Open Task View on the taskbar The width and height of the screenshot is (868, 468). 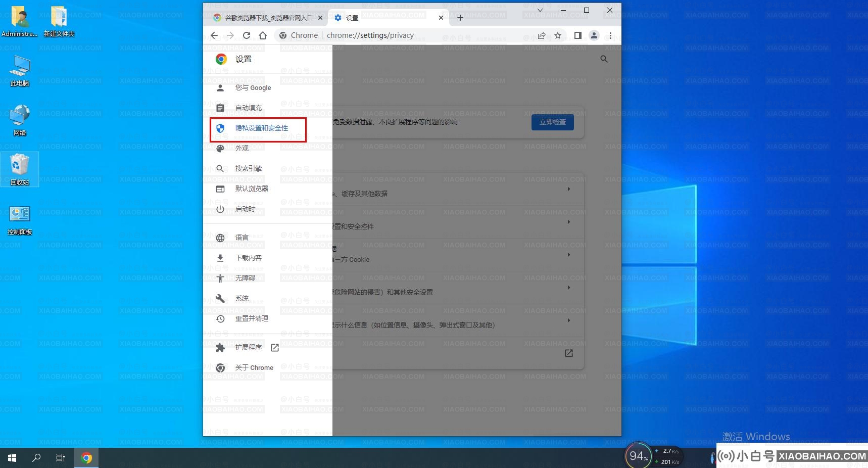[61, 458]
